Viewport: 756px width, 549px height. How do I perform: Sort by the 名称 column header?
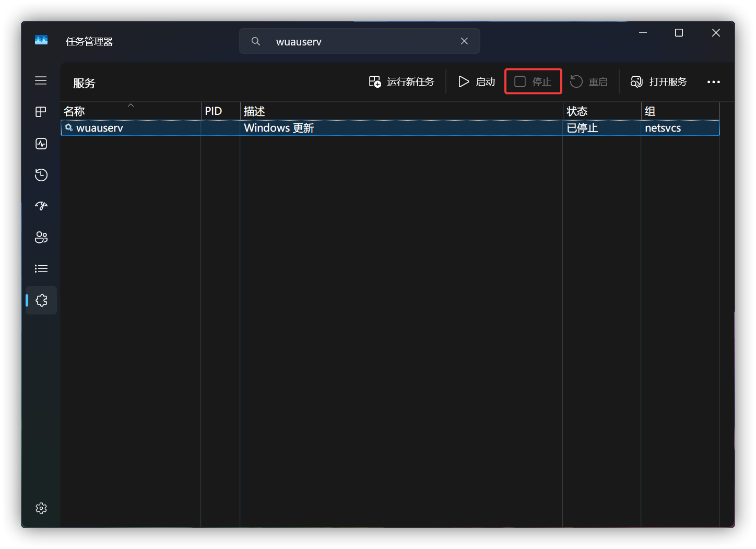click(x=131, y=111)
